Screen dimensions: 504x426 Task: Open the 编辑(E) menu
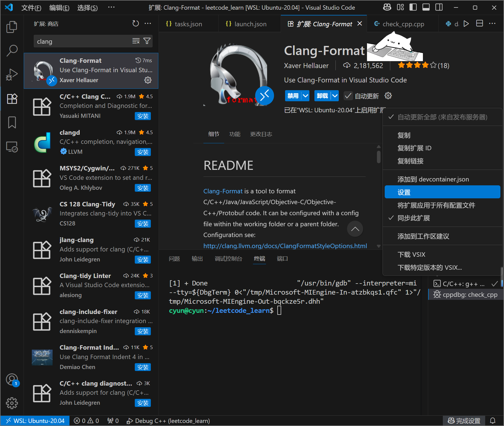[59, 8]
